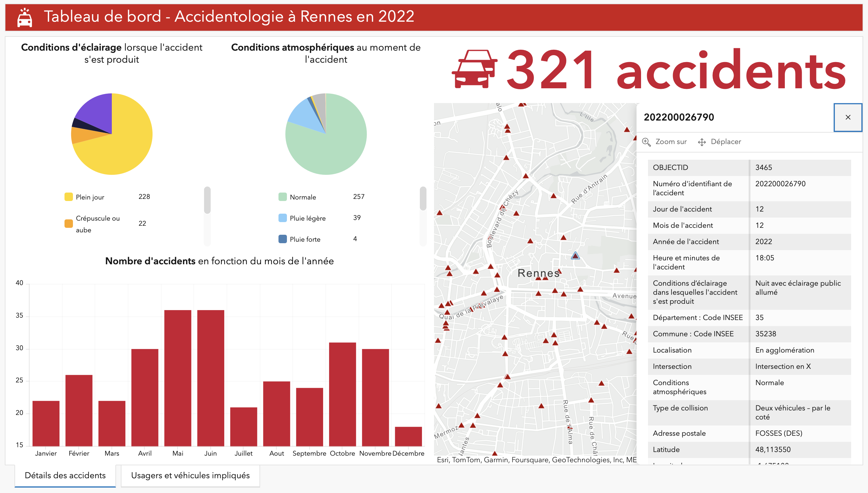Click the latitude value '48,113550'
868x493 pixels.
tap(773, 449)
